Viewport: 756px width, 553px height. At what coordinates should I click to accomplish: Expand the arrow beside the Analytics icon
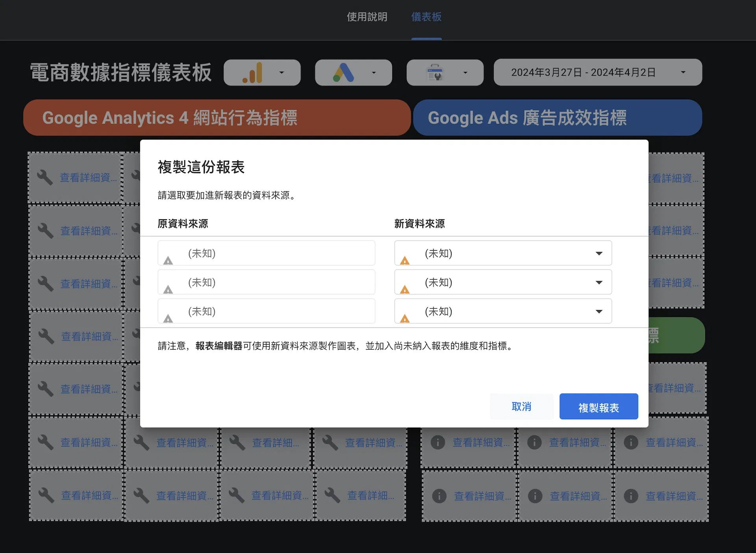pyautogui.click(x=282, y=72)
